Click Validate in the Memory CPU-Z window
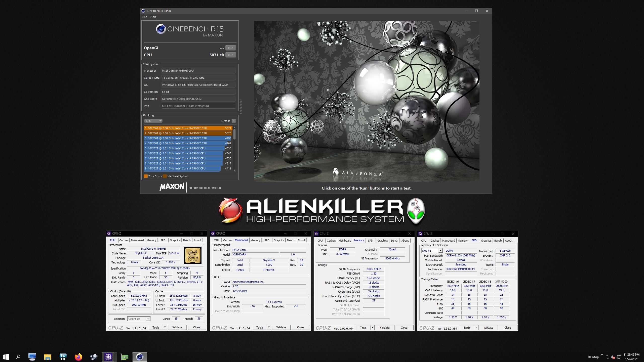This screenshot has height=362, width=644. pos(385,328)
